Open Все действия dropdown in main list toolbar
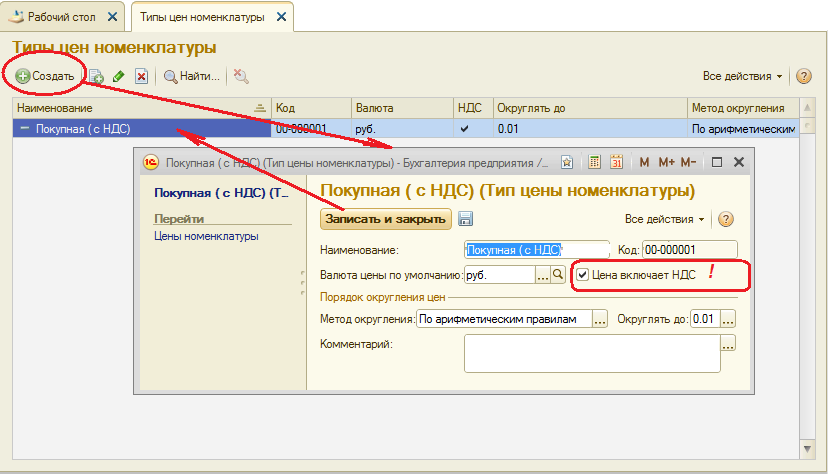828x474 pixels. (x=743, y=76)
